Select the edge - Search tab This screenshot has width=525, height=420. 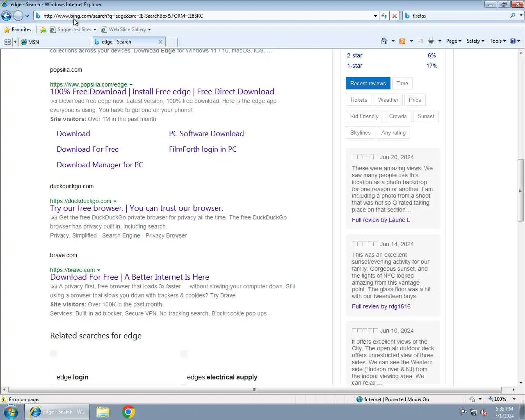point(125,42)
